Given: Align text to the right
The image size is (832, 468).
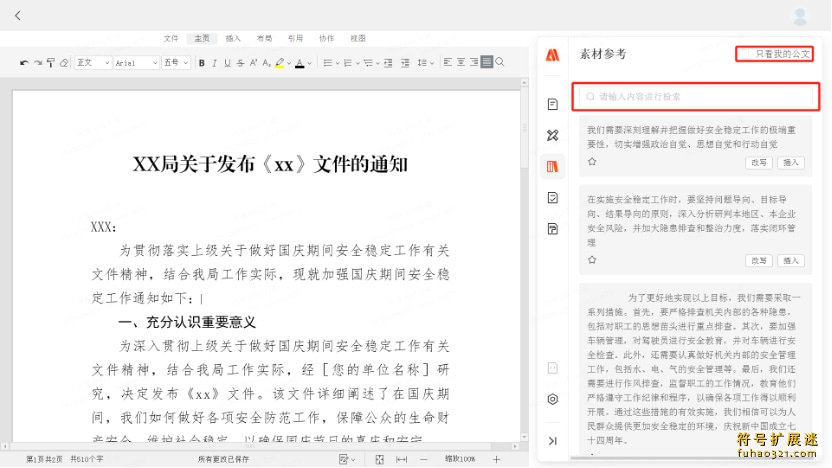Looking at the screenshot, I should (x=474, y=62).
